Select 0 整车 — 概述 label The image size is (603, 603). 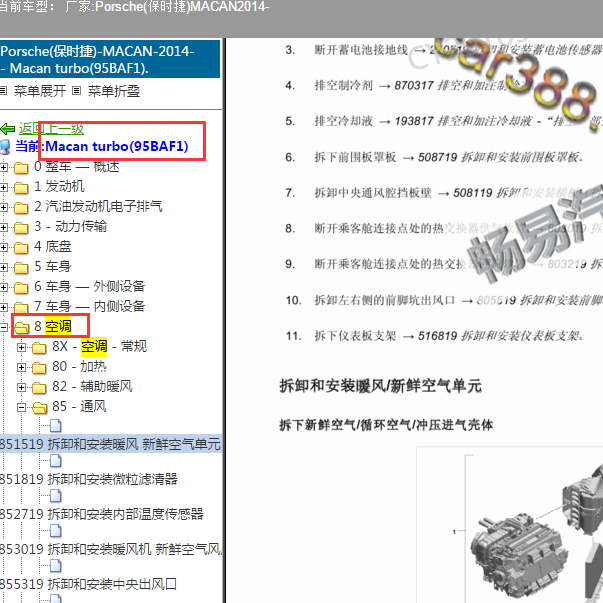77,167
